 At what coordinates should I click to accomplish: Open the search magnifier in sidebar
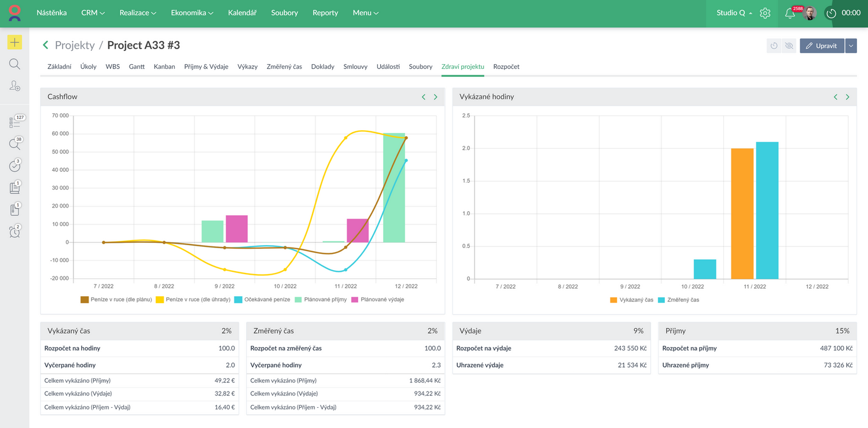(x=14, y=64)
